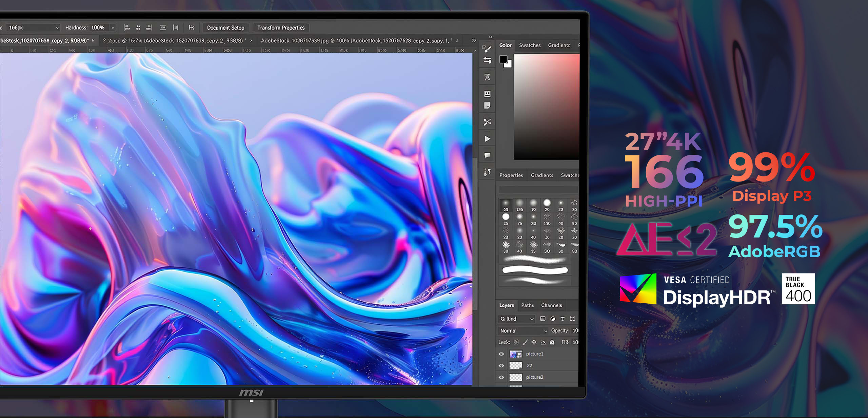Screen dimensions: 868x418
Task: Hide the picture1 layer with its eye icon
Action: (x=501, y=354)
